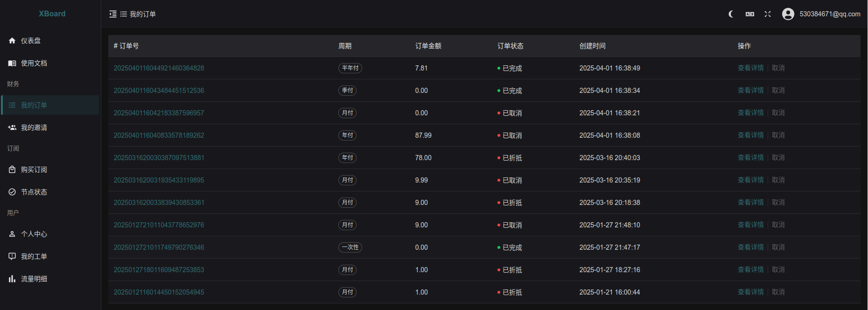Select 我的订单 in the sidebar
The width and height of the screenshot is (868, 310).
pyautogui.click(x=34, y=105)
